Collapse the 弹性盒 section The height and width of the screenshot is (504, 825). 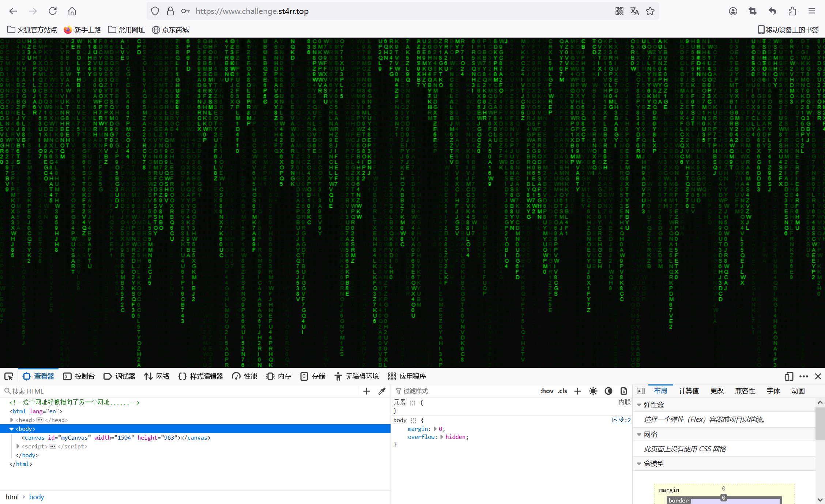click(x=639, y=405)
